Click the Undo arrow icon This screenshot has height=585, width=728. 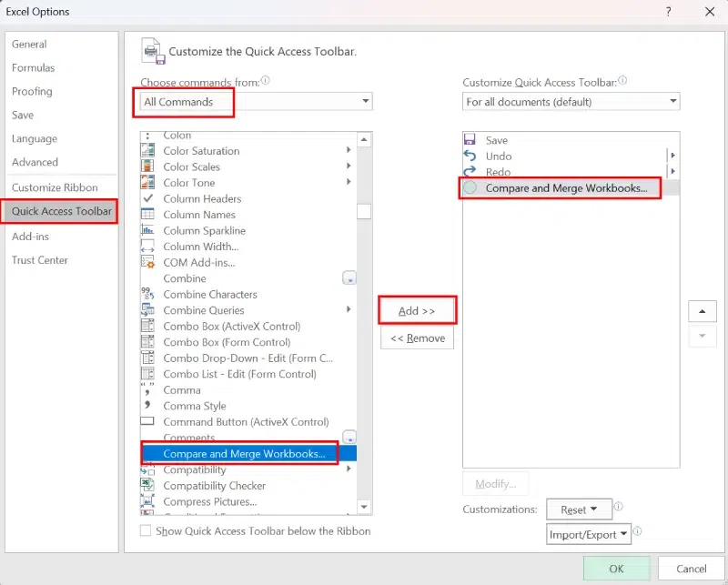(470, 156)
